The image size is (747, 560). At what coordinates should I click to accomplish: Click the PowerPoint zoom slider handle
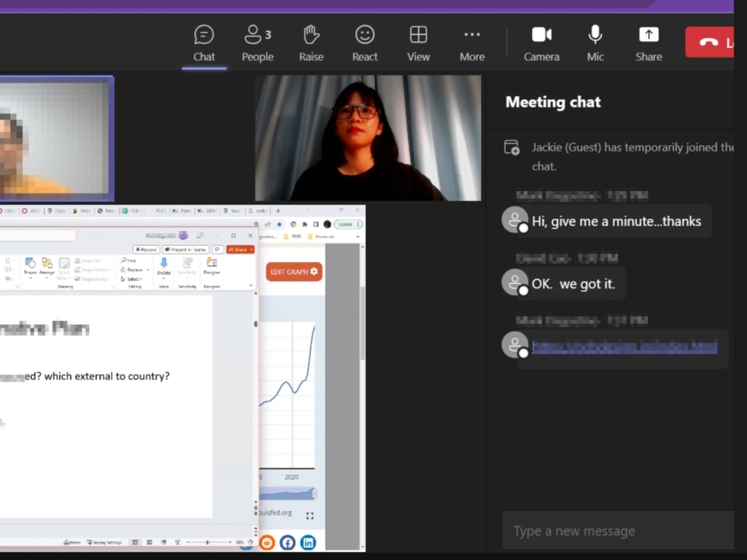click(207, 542)
